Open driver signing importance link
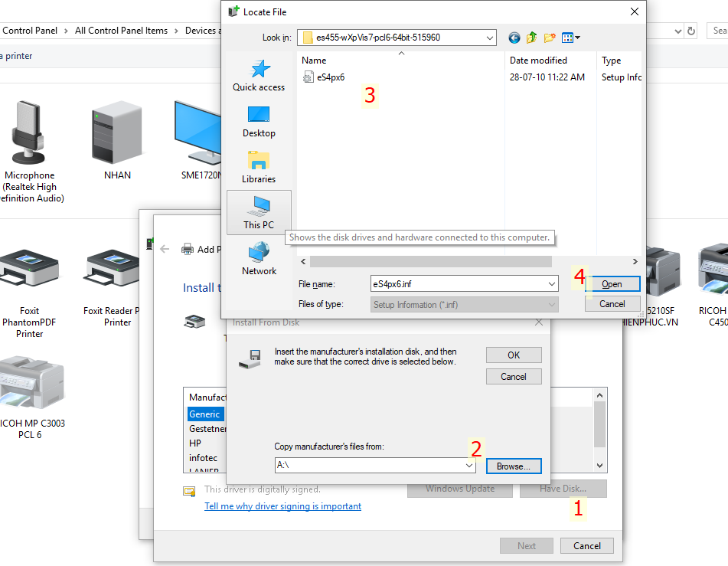Image resolution: width=728 pixels, height=566 pixels. point(282,506)
